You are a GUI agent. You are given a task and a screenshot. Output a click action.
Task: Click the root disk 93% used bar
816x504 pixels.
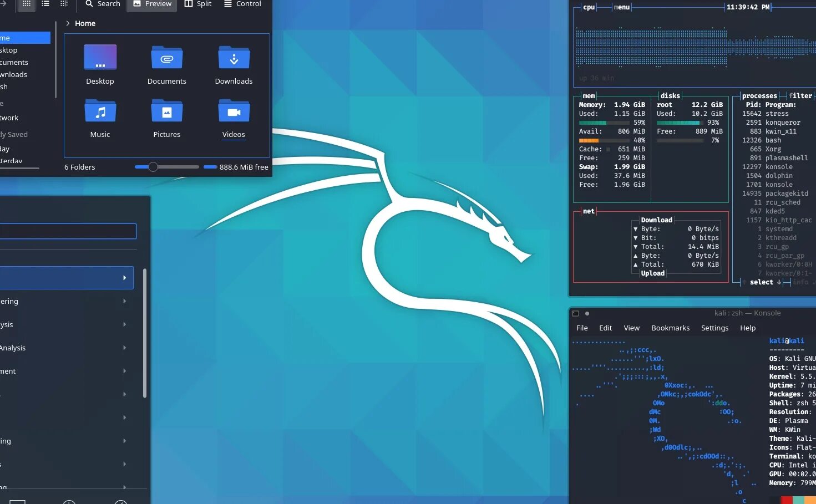tap(680, 123)
